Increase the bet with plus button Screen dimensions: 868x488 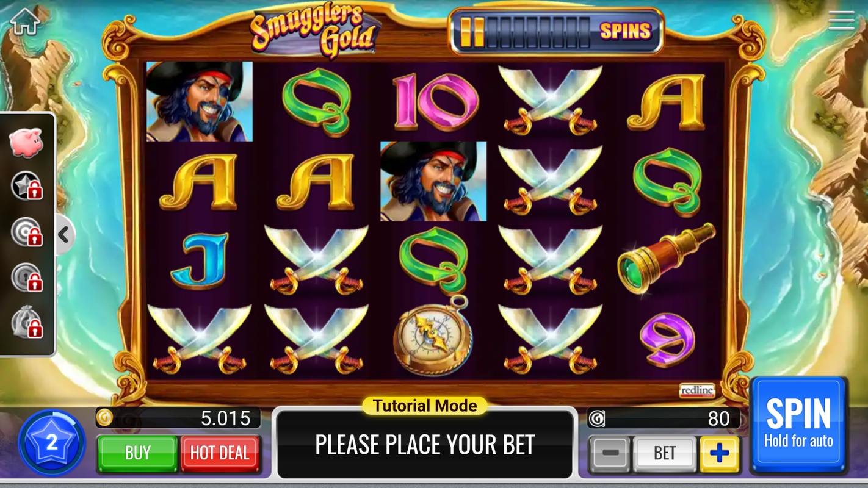click(x=719, y=453)
